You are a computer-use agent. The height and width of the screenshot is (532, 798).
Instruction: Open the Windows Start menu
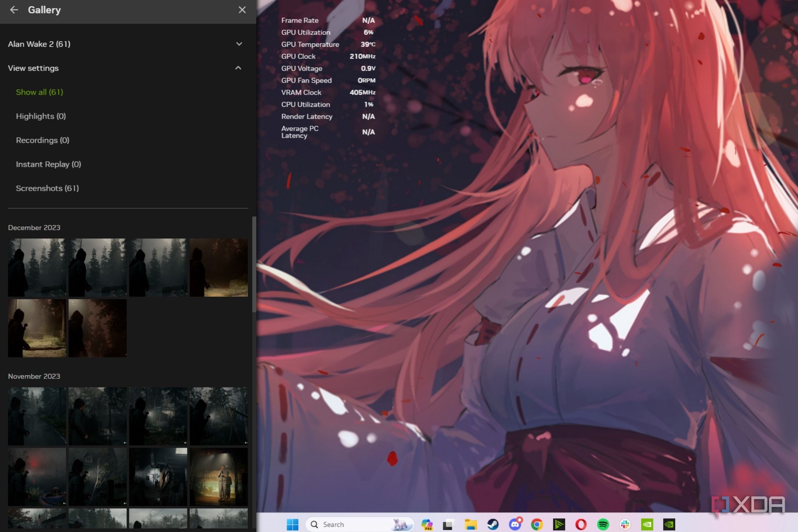pos(292,524)
